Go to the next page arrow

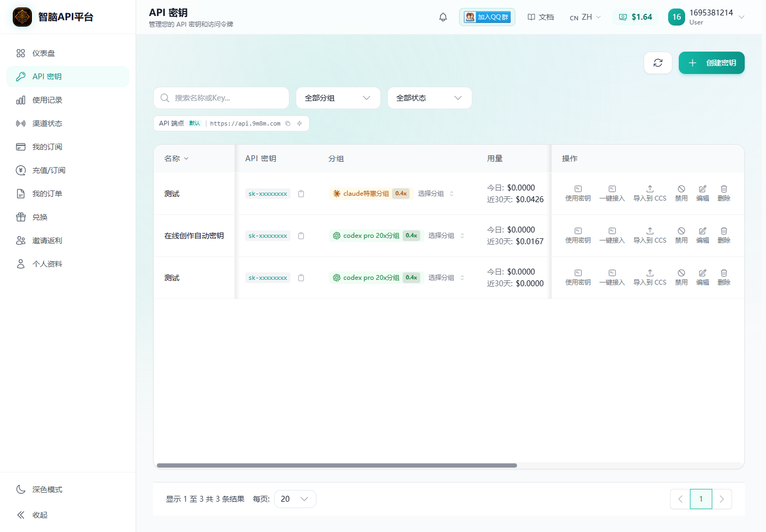pos(722,499)
